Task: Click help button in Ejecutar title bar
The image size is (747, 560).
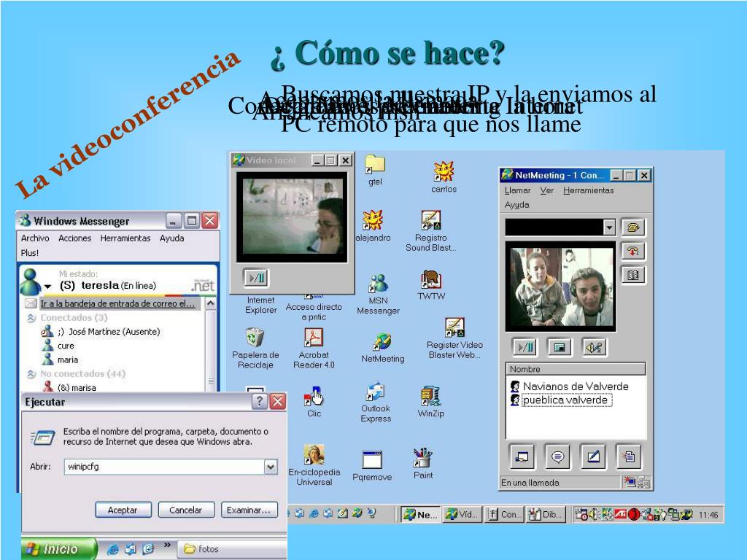Action: pos(259,402)
